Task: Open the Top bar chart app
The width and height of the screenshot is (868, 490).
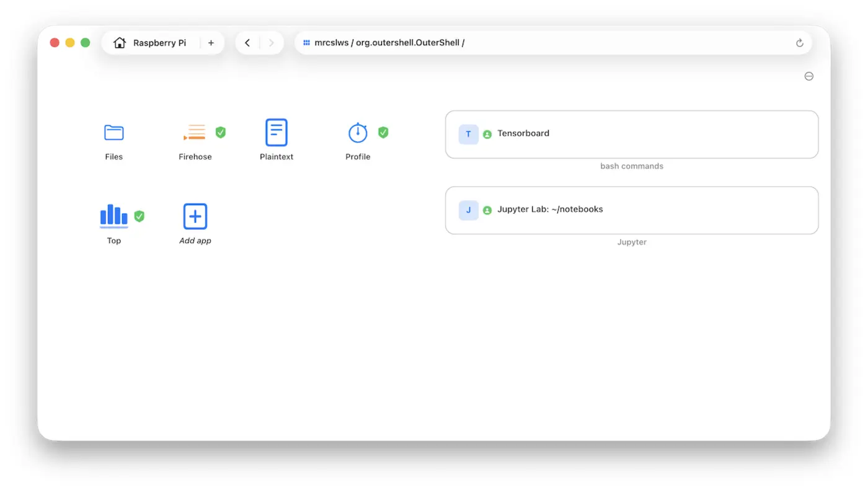Action: click(x=114, y=216)
